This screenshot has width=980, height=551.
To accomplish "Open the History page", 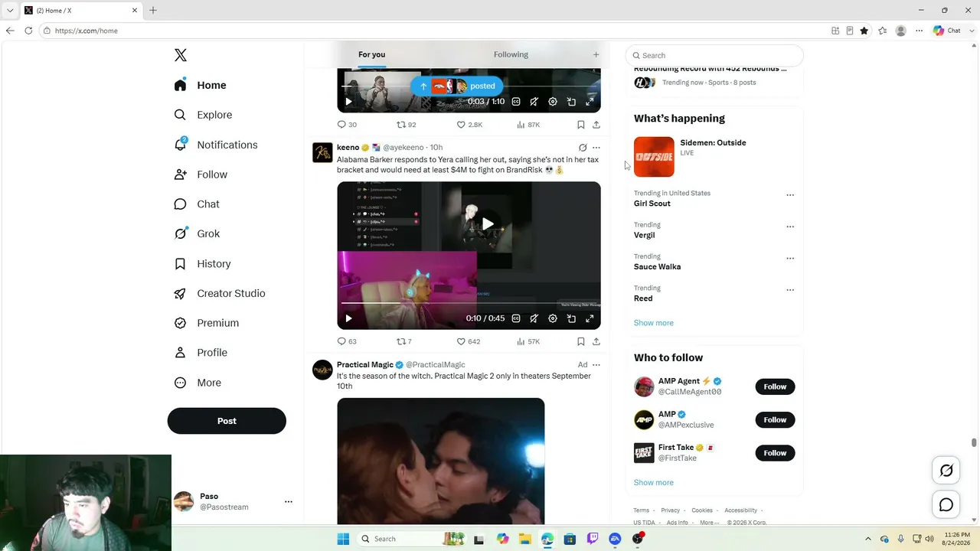I will (202, 263).
